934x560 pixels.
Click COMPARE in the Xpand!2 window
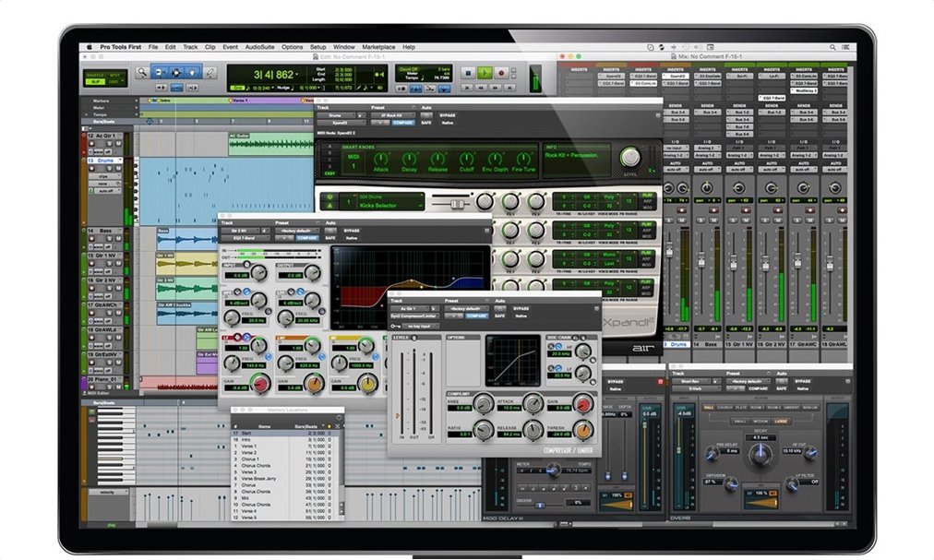(x=403, y=123)
